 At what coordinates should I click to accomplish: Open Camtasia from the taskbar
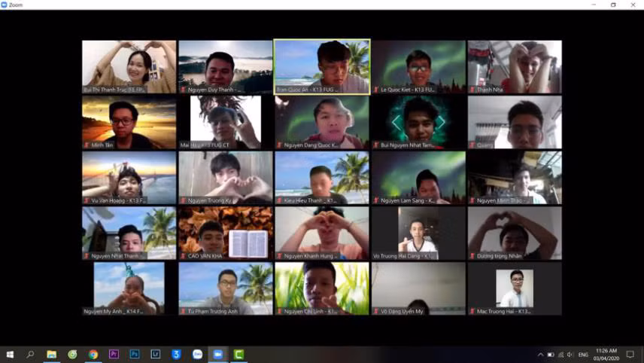[x=239, y=354]
